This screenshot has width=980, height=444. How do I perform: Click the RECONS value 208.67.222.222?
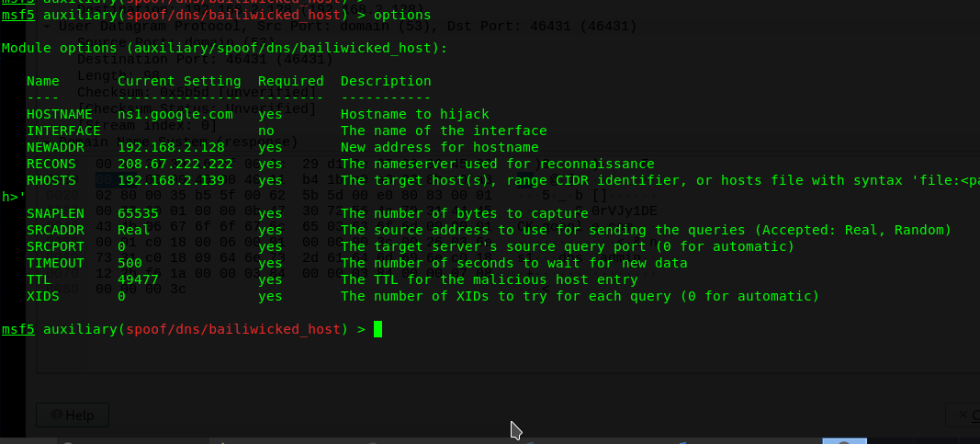(175, 164)
